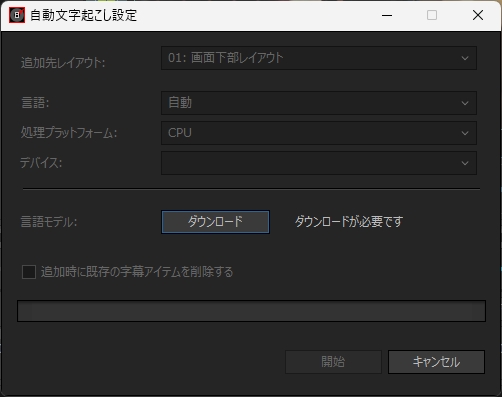This screenshot has width=502, height=397.
Task: Open the empty デバイス dropdown
Action: (319, 163)
